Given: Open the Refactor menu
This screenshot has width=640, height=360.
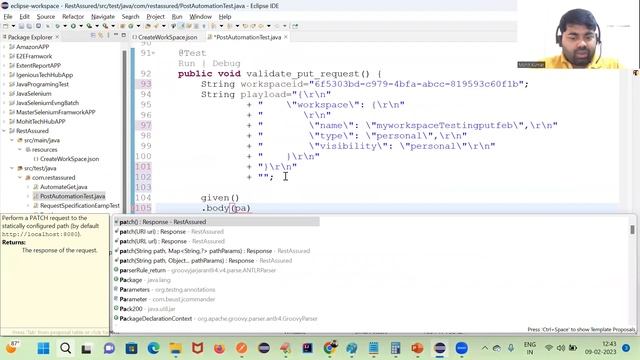Looking at the screenshot, I should coord(73,17).
